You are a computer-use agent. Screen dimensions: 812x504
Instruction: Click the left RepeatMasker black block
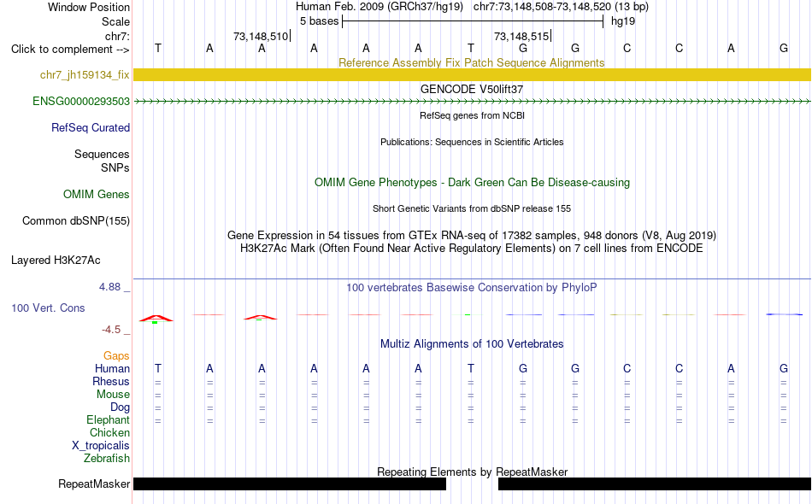coord(290,483)
